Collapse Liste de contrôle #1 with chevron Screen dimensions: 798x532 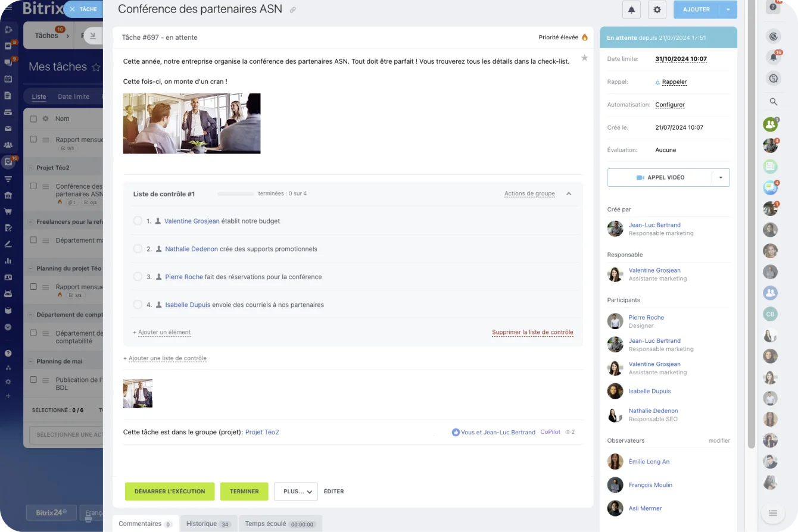569,193
